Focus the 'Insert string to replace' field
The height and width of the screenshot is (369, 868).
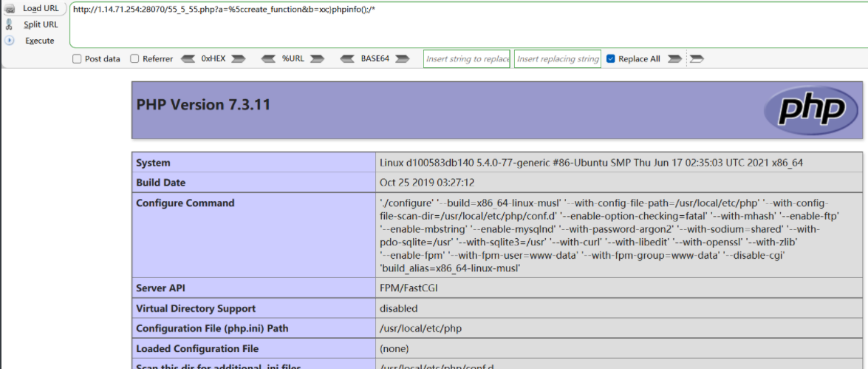click(467, 58)
